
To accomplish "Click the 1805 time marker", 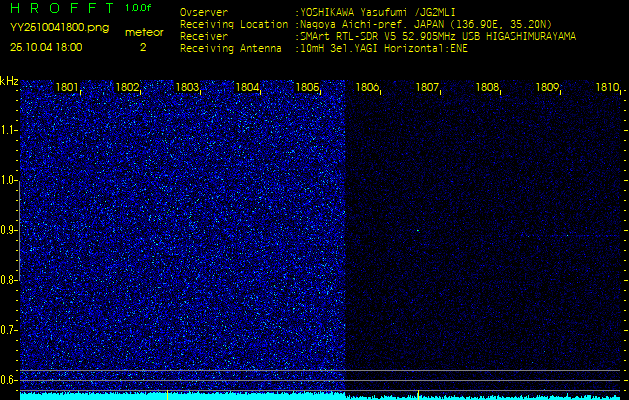I will coord(308,87).
